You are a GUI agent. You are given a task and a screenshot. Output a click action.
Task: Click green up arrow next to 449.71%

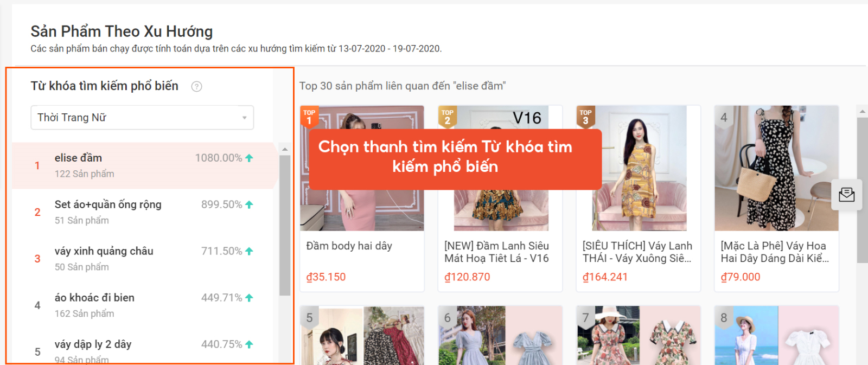[x=249, y=298]
